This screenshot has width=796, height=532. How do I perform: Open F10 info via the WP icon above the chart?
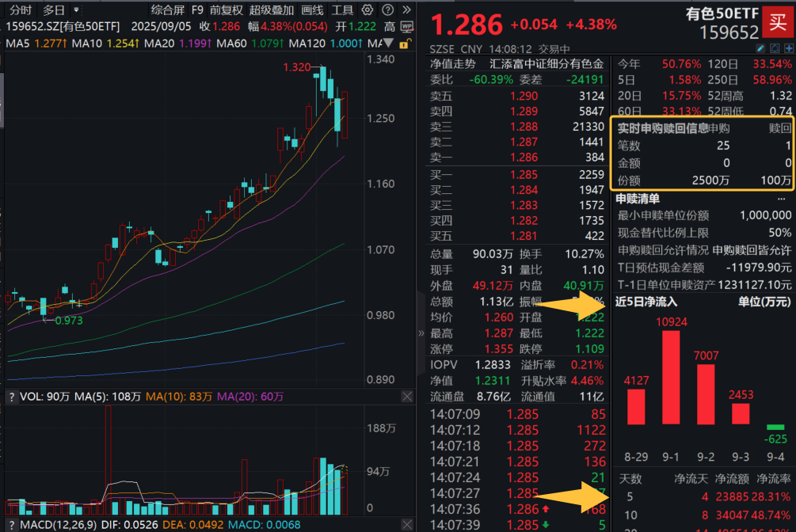406,27
